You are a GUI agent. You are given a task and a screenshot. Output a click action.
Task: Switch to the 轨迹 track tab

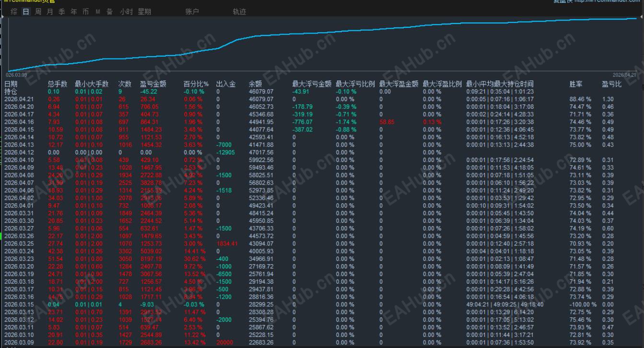(x=239, y=12)
